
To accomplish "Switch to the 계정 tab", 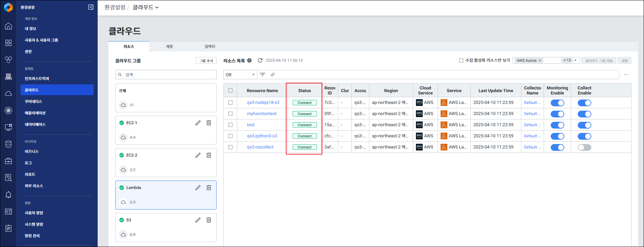I will point(169,47).
